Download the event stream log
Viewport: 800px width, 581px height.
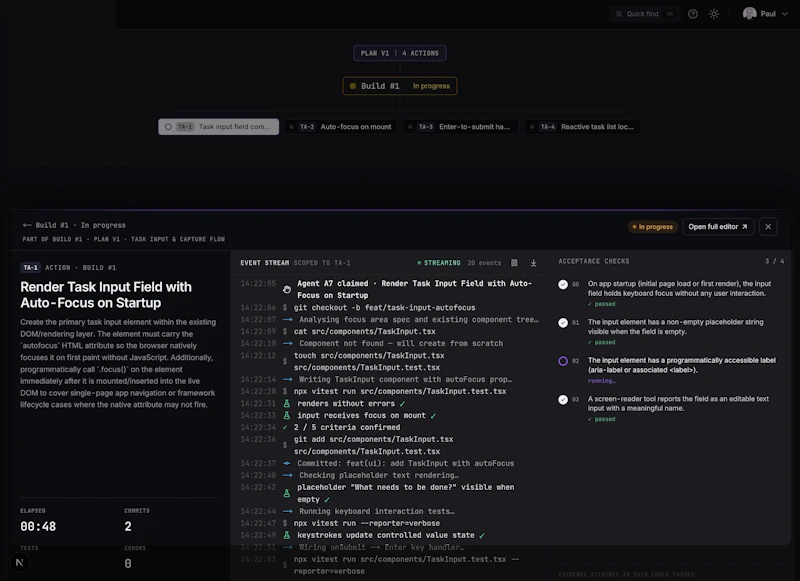533,263
